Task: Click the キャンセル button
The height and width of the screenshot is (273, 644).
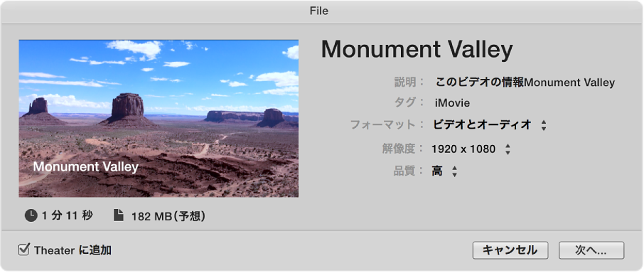Action: coord(510,250)
